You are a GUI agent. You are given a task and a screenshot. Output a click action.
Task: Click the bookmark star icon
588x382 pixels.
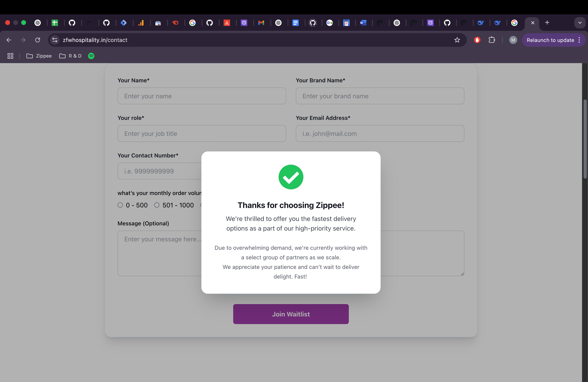point(457,40)
